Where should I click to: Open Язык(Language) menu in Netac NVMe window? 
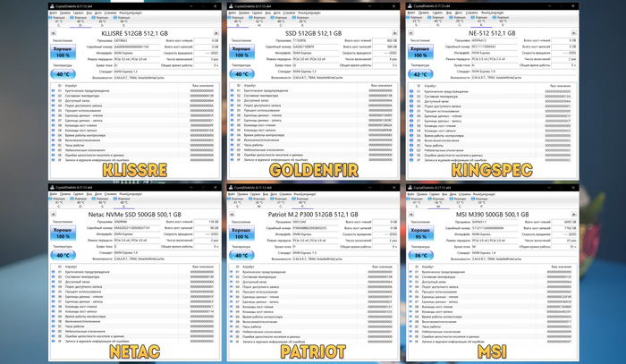(x=131, y=194)
